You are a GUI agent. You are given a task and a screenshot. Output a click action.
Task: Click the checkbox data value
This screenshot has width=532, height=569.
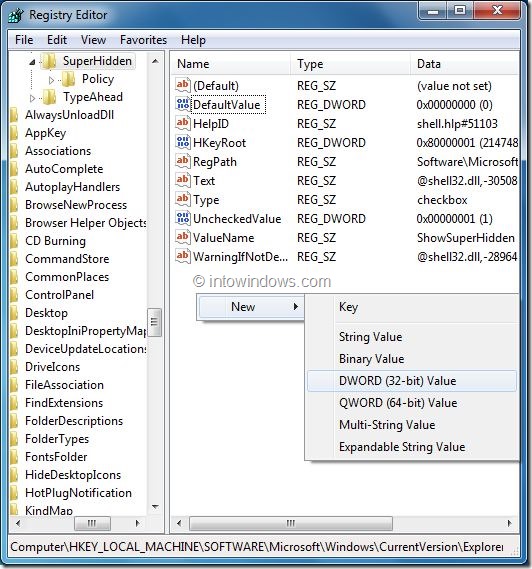(x=442, y=200)
